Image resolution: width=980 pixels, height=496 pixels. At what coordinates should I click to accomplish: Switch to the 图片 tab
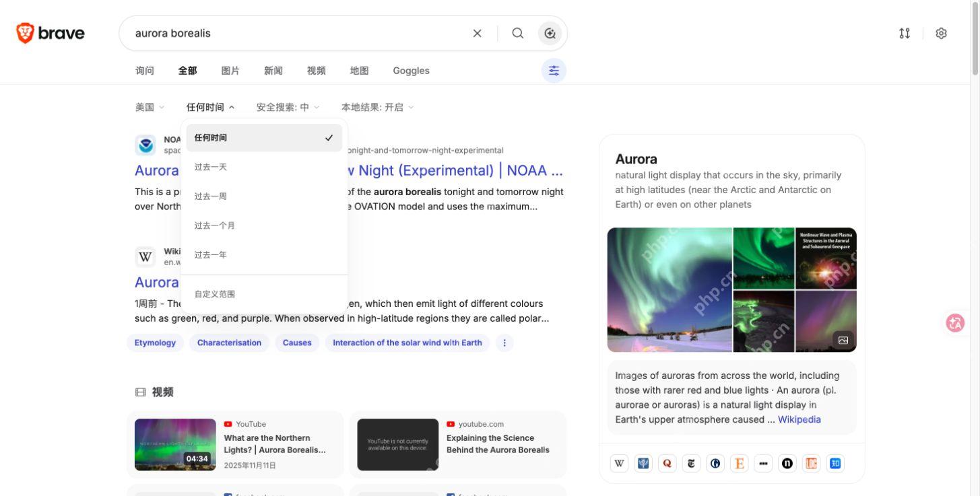click(230, 71)
